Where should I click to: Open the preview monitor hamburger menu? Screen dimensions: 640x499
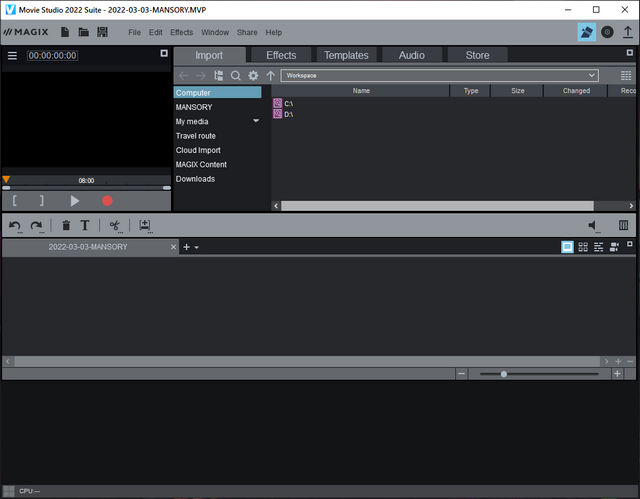pyautogui.click(x=12, y=55)
